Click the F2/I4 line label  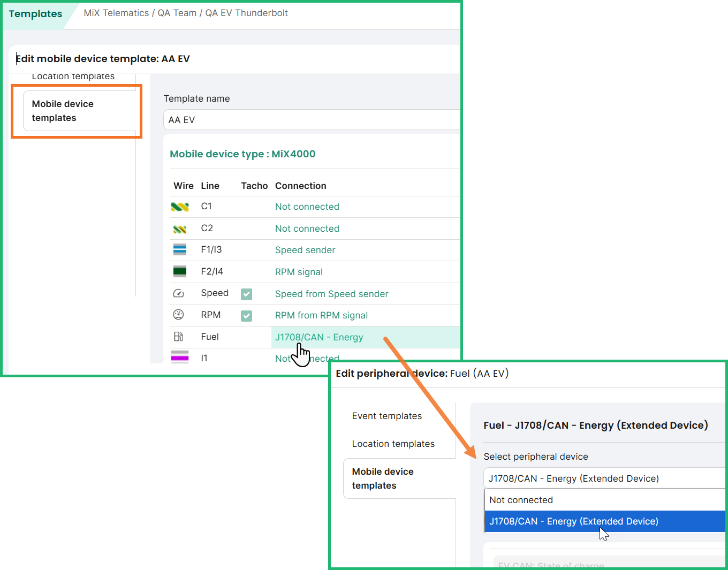[212, 271]
